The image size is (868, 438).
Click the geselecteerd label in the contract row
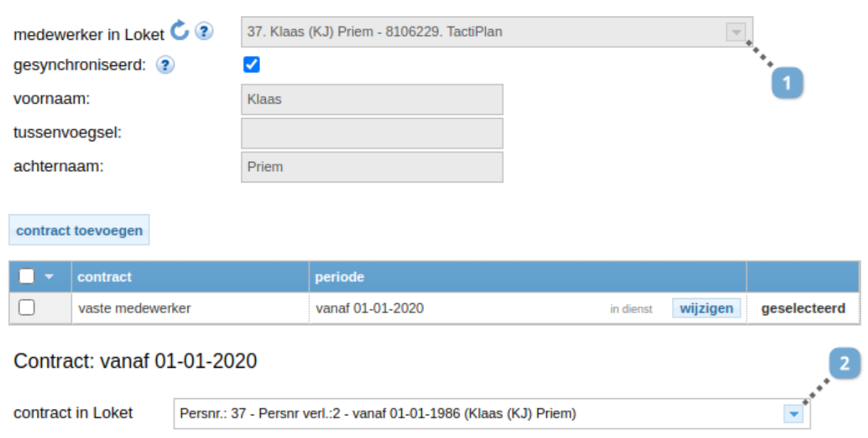click(x=803, y=308)
